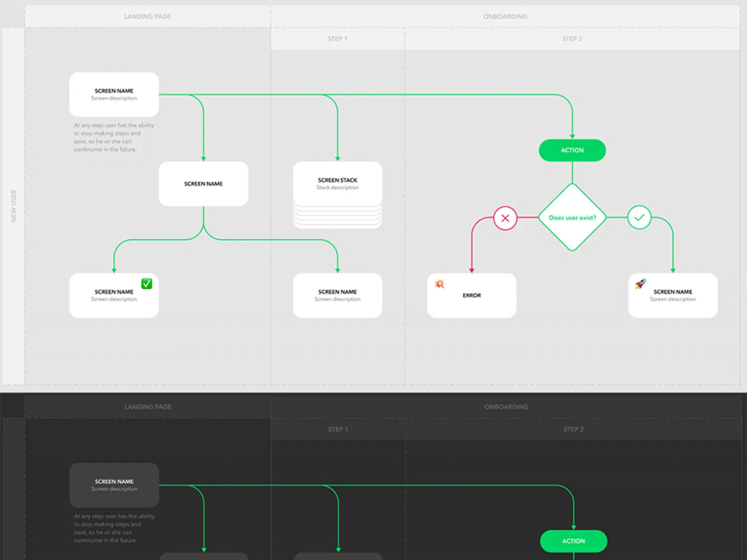
Task: Click the light diagram's 'At any step' note text
Action: pos(113,137)
